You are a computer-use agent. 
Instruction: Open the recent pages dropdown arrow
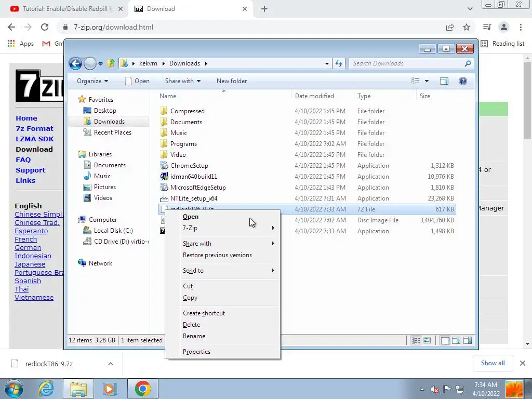100,63
